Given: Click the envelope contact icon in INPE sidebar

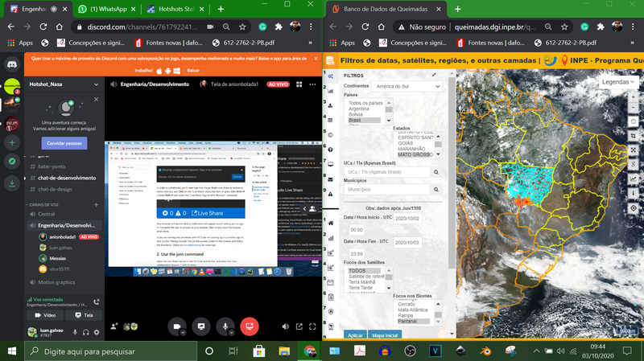Looking at the screenshot, I should [x=331, y=179].
